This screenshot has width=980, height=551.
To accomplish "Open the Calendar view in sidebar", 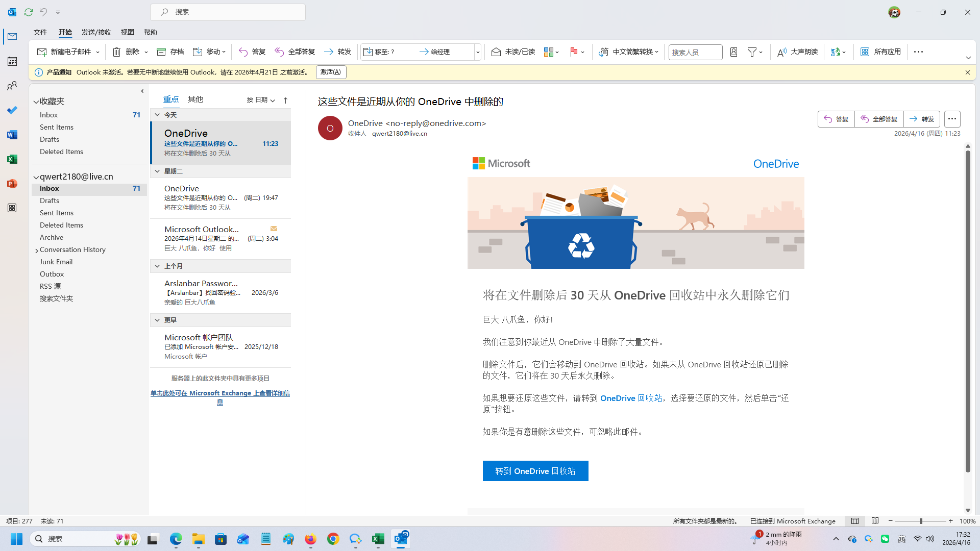I will 12,61.
